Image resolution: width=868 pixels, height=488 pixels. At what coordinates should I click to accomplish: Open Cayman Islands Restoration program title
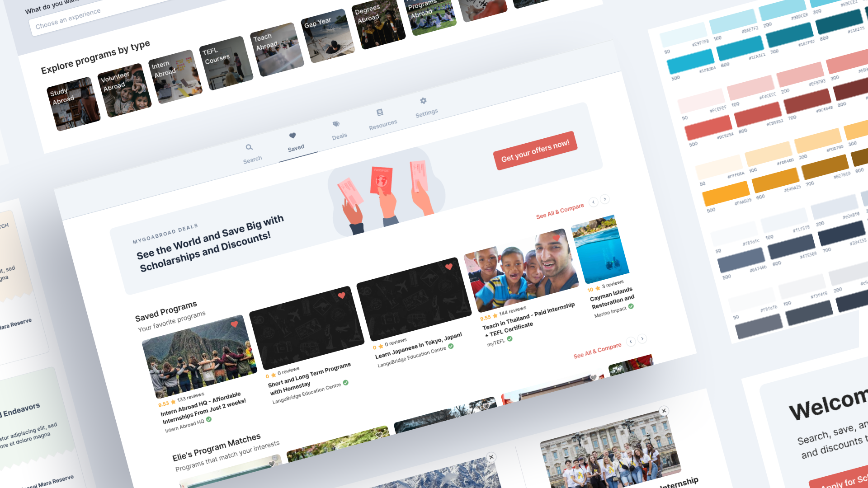[x=612, y=298]
